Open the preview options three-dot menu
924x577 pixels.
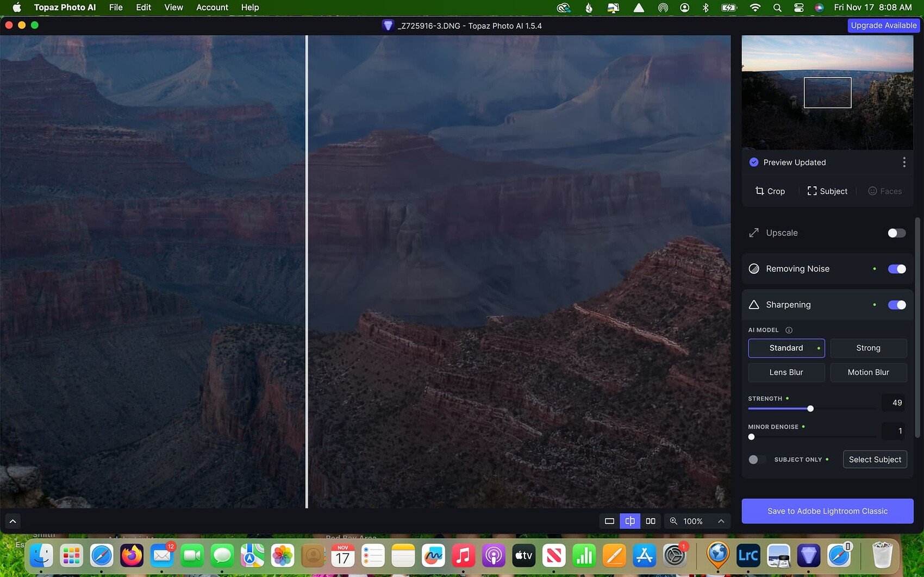coord(904,161)
